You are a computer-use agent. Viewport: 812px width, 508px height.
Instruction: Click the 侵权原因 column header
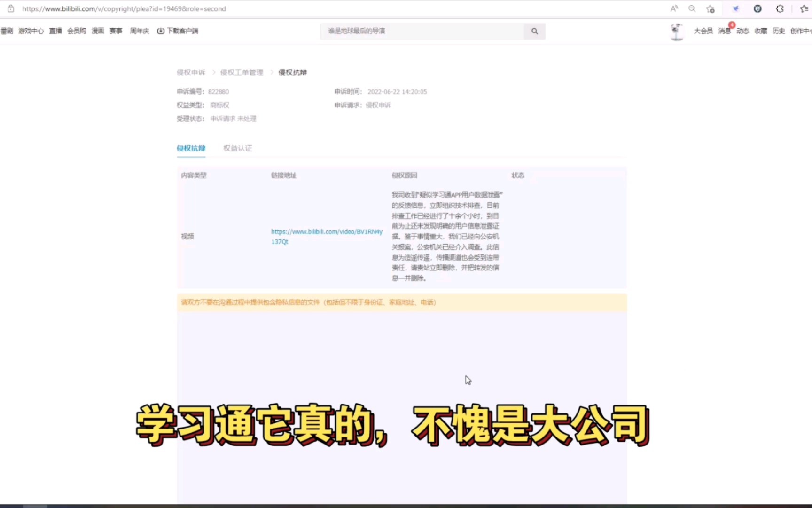click(x=405, y=175)
